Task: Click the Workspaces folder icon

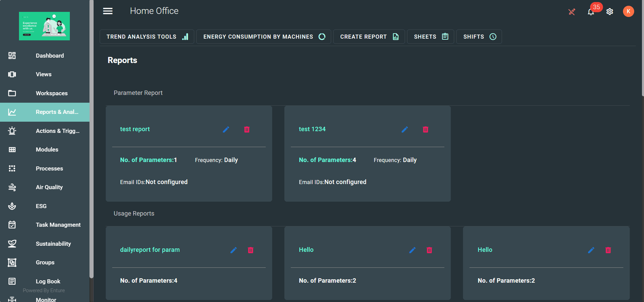Action: click(x=12, y=93)
